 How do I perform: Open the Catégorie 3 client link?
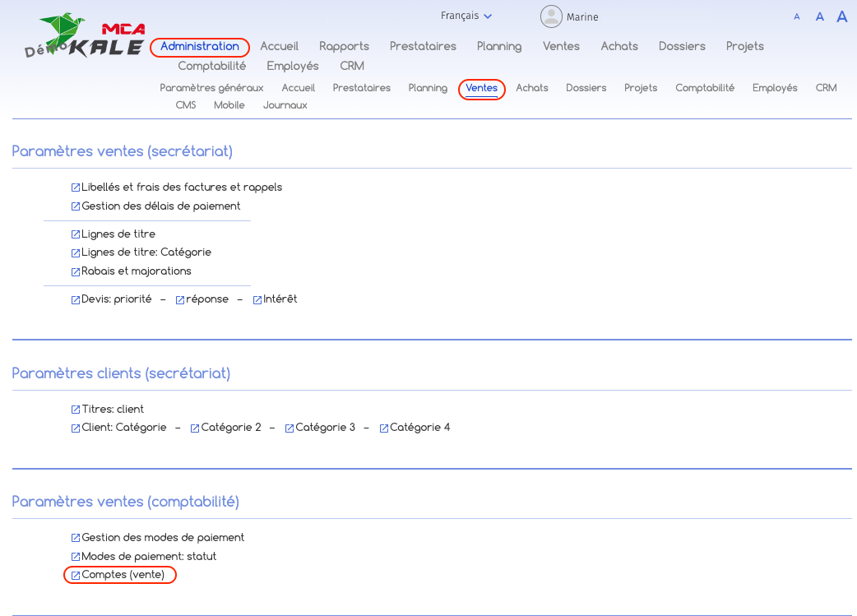(x=325, y=428)
